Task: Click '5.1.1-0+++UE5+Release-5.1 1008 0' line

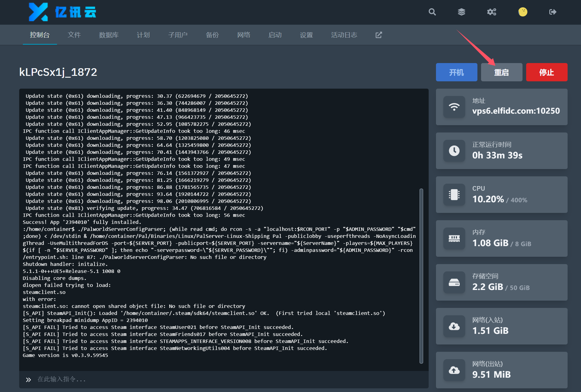Action: click(71, 271)
